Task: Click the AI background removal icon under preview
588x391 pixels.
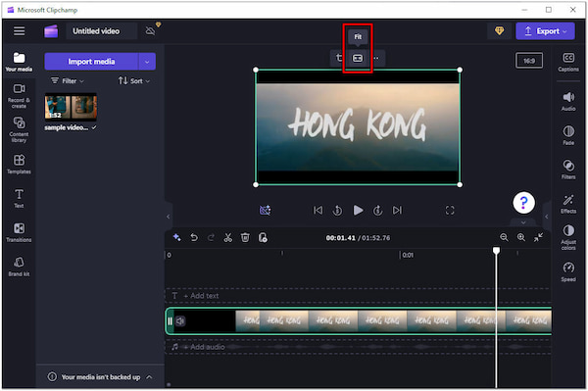Action: pos(265,211)
